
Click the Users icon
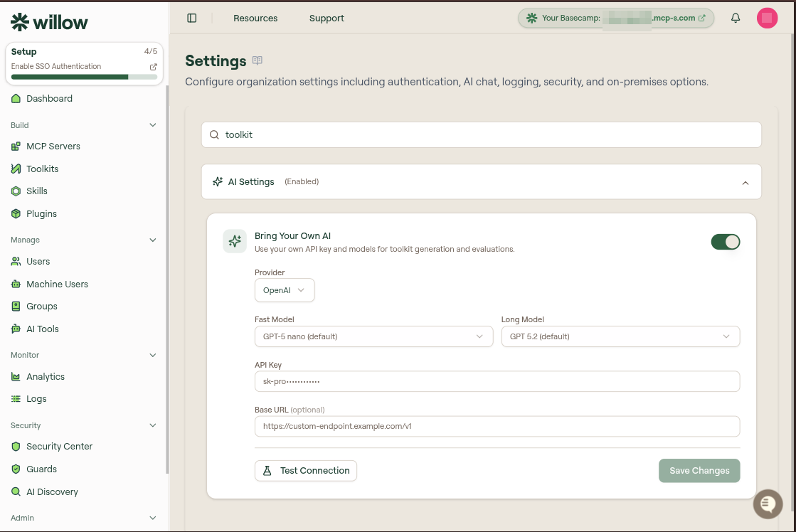coord(16,262)
